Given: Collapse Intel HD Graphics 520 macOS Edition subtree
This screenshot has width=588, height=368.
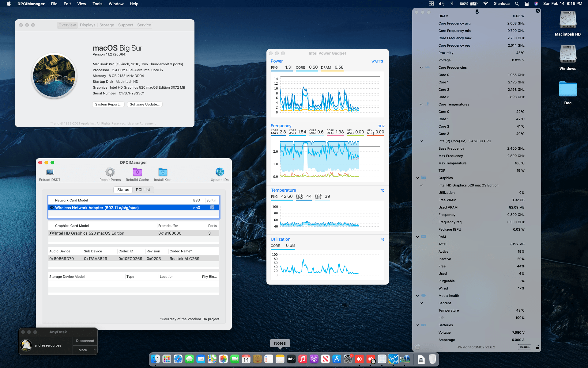Looking at the screenshot, I should click(x=421, y=185).
